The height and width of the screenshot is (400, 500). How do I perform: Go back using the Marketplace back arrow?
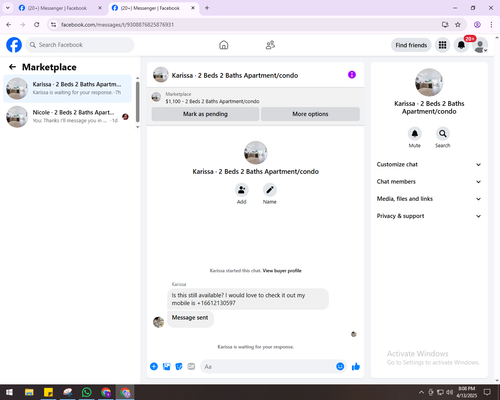click(x=12, y=67)
